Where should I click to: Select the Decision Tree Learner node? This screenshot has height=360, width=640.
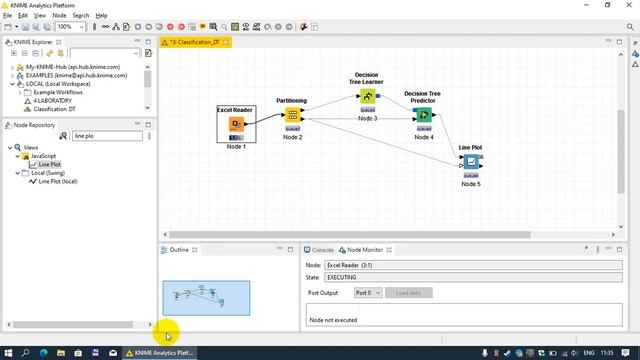[x=367, y=96]
